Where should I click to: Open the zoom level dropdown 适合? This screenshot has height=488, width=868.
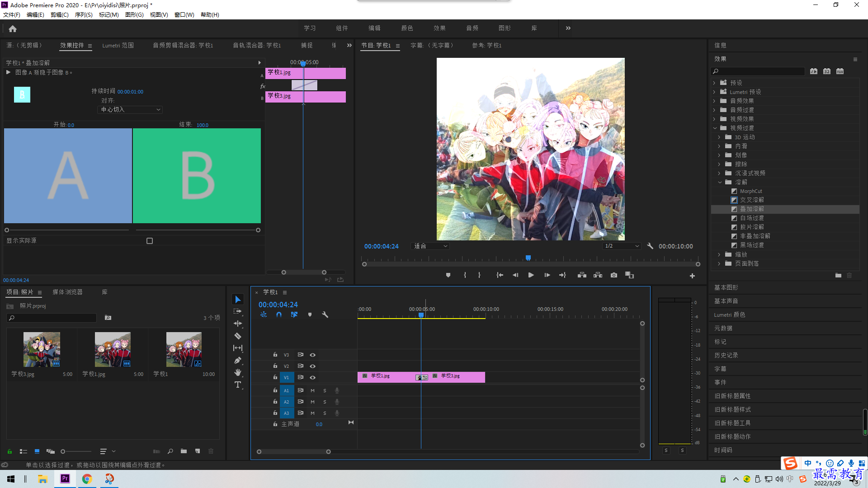pyautogui.click(x=430, y=246)
